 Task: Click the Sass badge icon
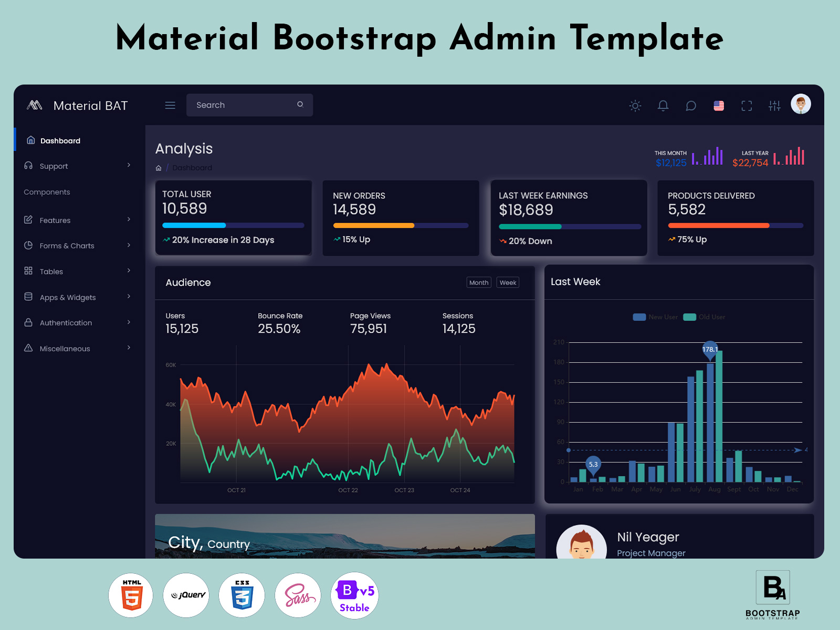(x=298, y=595)
